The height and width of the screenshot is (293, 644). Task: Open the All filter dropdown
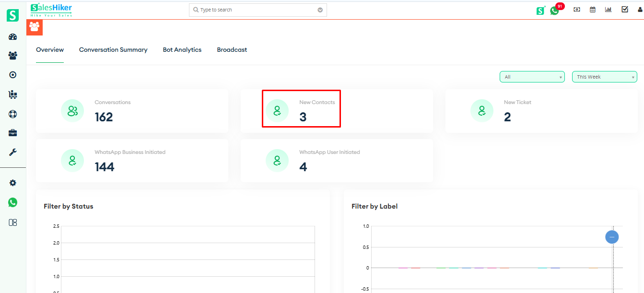[532, 76]
